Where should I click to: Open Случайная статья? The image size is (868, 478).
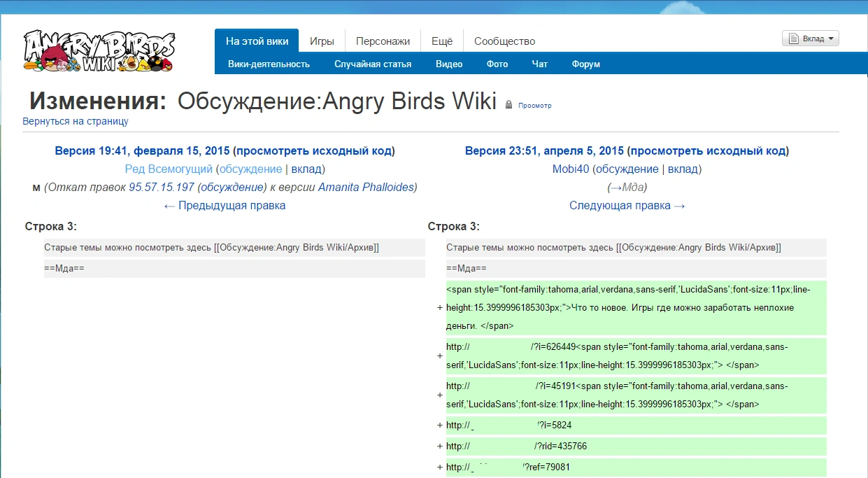(x=373, y=64)
